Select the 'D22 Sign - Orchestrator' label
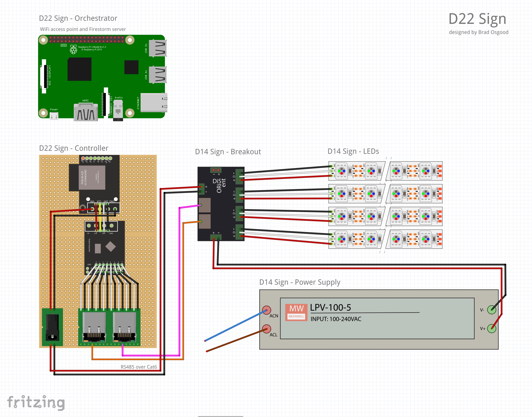The width and height of the screenshot is (532, 417). 78,18
